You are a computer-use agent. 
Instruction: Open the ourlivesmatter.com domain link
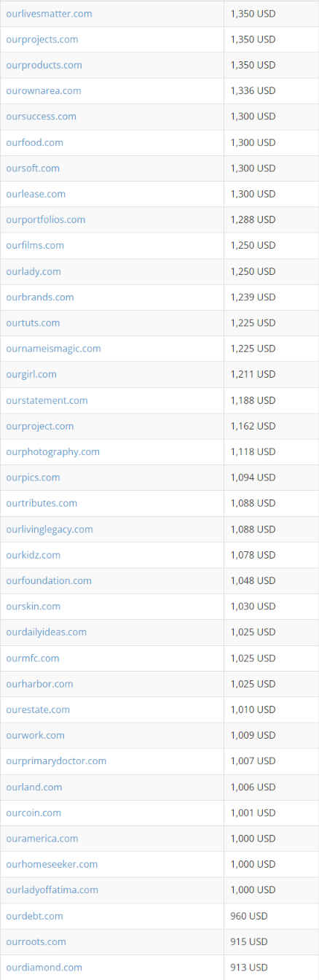click(49, 14)
